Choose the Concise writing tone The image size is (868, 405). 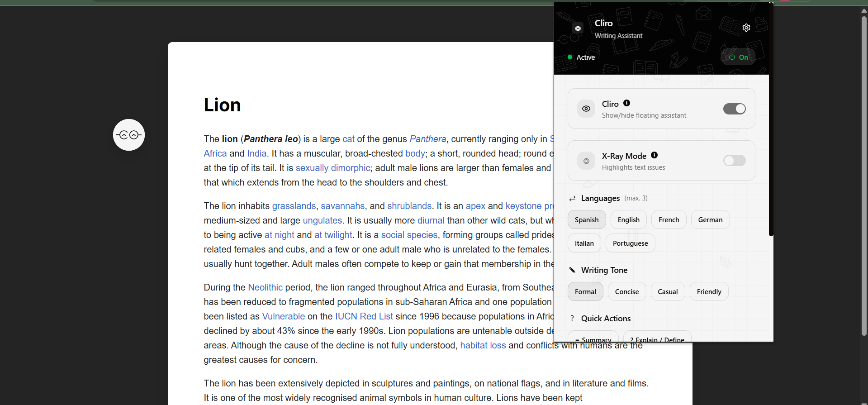(x=627, y=291)
